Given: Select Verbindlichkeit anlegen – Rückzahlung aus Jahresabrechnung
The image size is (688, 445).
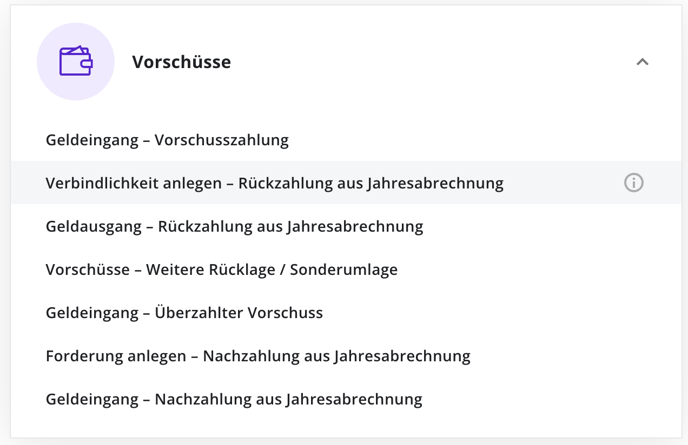Looking at the screenshot, I should (346, 183).
